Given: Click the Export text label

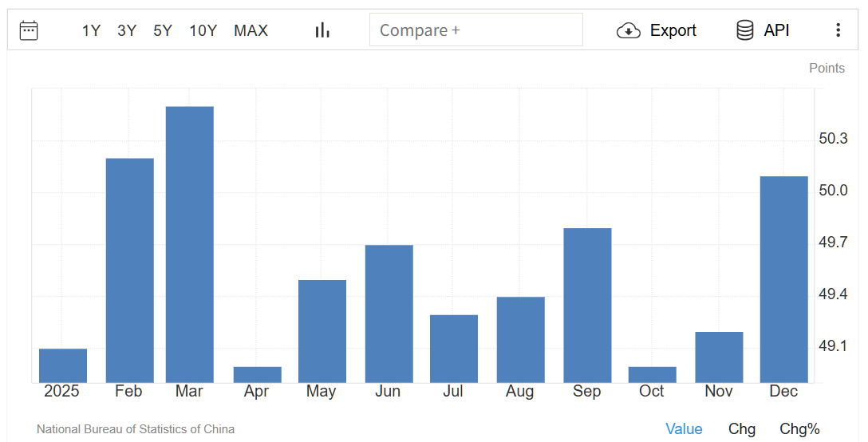Looking at the screenshot, I should pyautogui.click(x=673, y=30).
